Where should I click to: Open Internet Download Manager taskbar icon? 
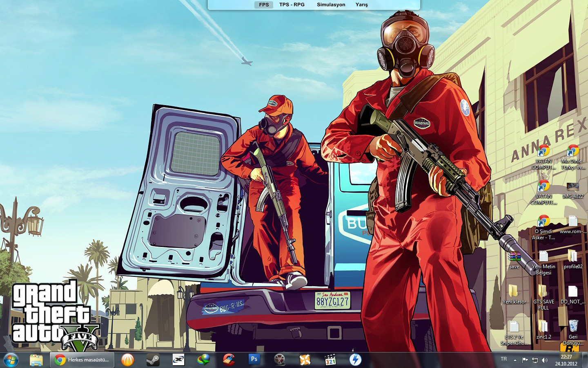tap(203, 360)
